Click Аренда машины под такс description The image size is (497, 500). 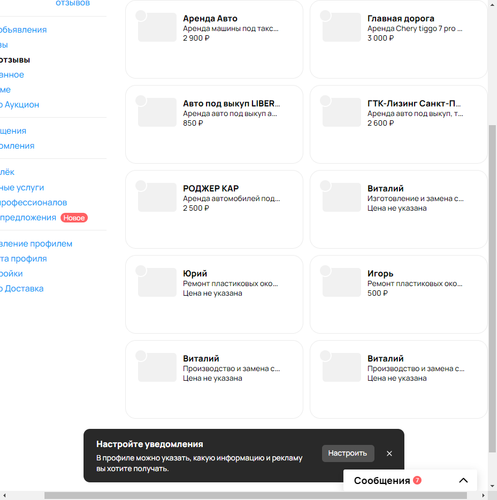(230, 28)
